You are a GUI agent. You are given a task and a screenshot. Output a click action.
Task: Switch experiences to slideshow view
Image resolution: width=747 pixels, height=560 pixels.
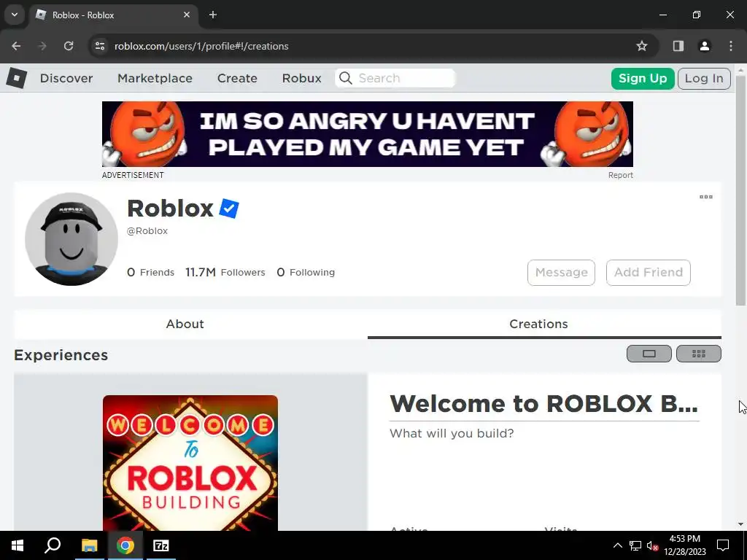[649, 354]
